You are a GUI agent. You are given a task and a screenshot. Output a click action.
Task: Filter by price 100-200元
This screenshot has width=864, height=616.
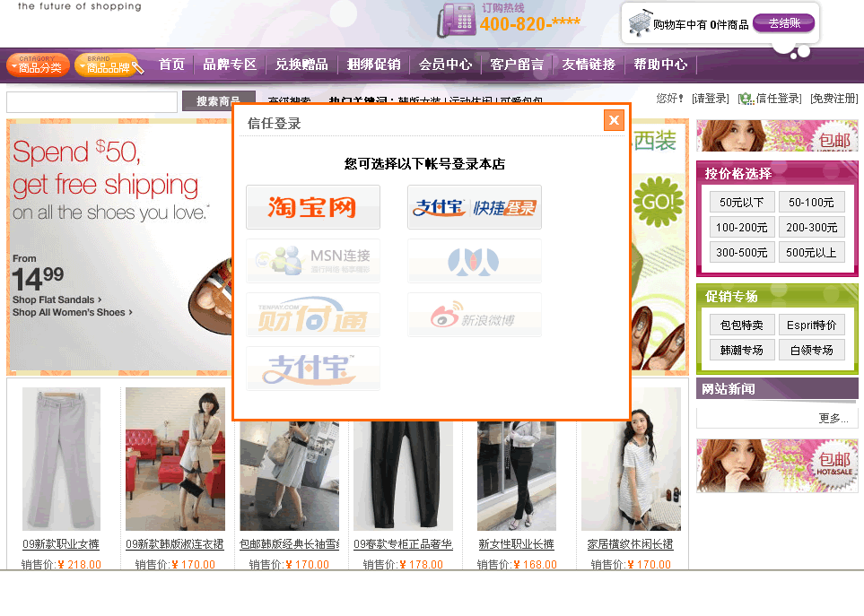(742, 228)
